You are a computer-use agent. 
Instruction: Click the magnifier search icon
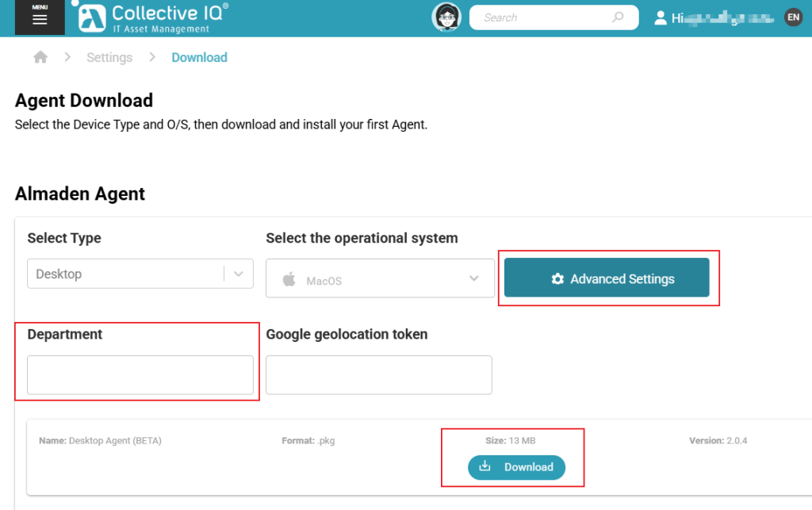click(x=617, y=17)
